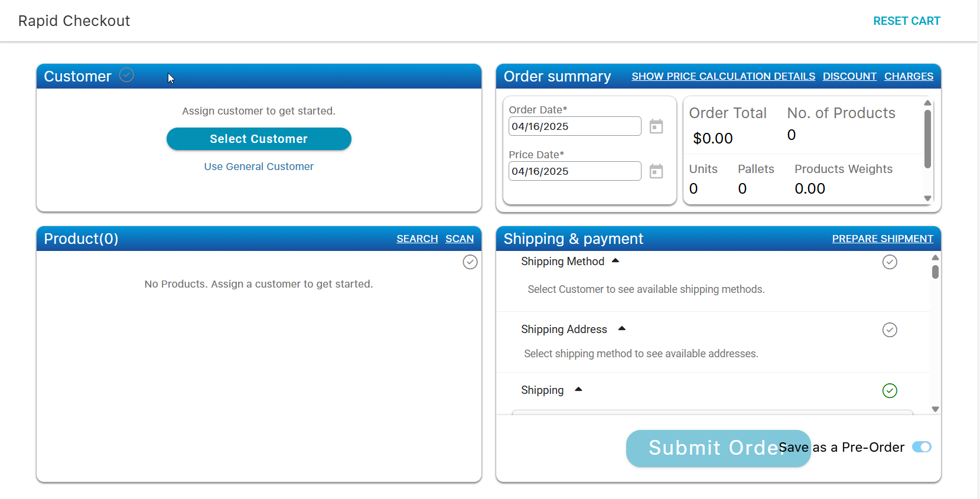This screenshot has width=980, height=499.
Task: Click the Customer header checkmark icon
Action: tap(126, 75)
